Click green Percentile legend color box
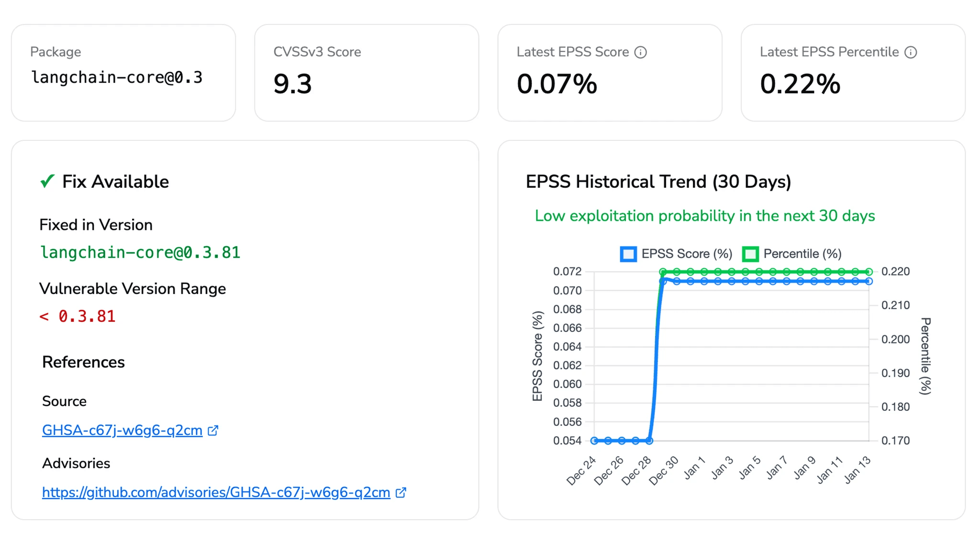Image resolution: width=980 pixels, height=546 pixels. (750, 254)
